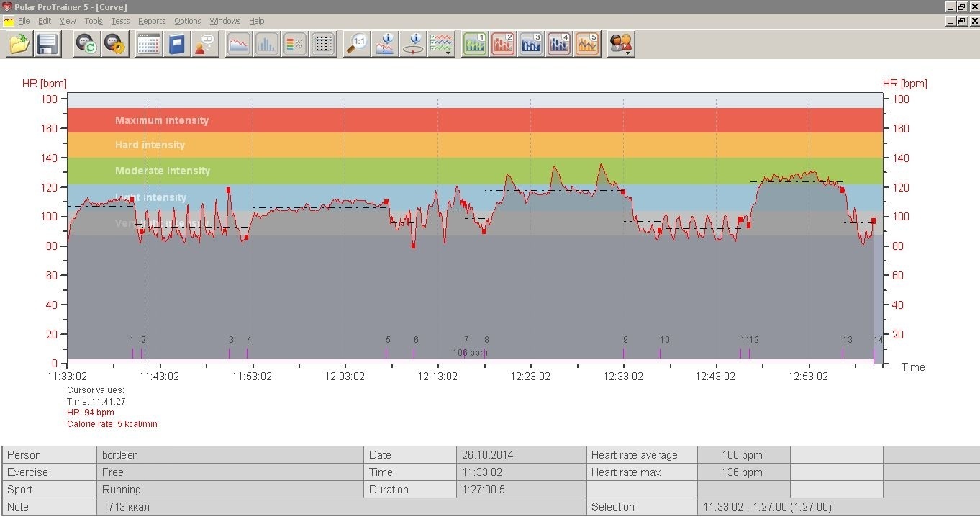Open the Options menu
The image size is (980, 517).
[187, 21]
